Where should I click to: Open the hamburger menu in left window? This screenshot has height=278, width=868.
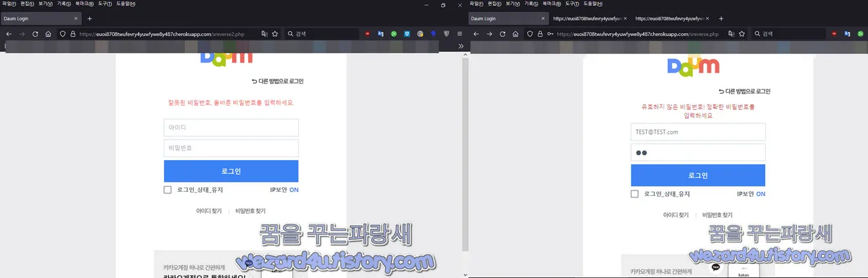click(x=459, y=33)
